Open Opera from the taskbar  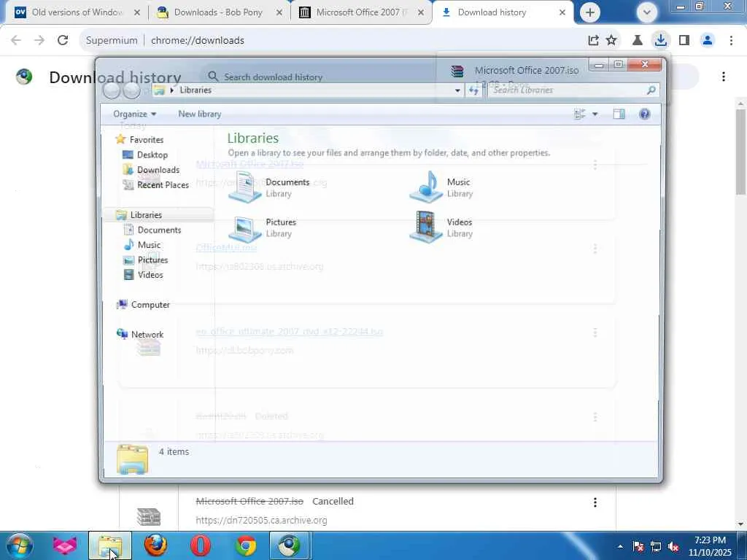[x=201, y=545]
